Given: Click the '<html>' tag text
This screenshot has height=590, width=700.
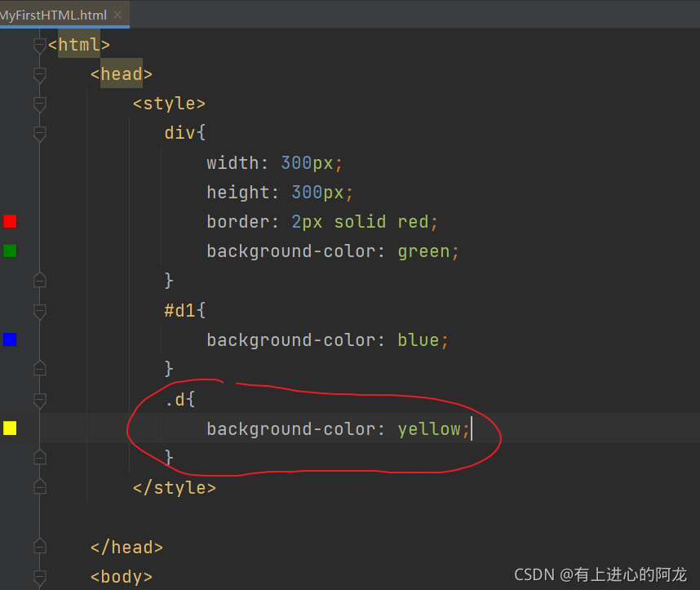Looking at the screenshot, I should pyautogui.click(x=79, y=45).
